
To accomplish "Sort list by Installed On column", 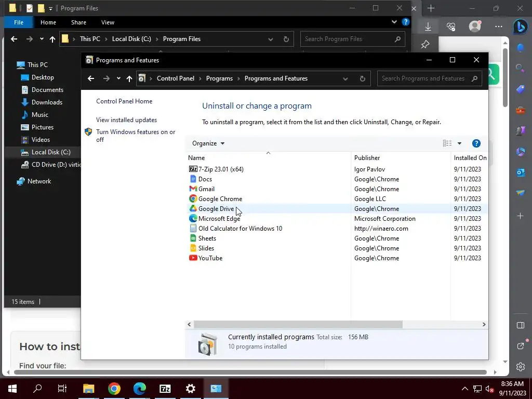I will (470, 158).
